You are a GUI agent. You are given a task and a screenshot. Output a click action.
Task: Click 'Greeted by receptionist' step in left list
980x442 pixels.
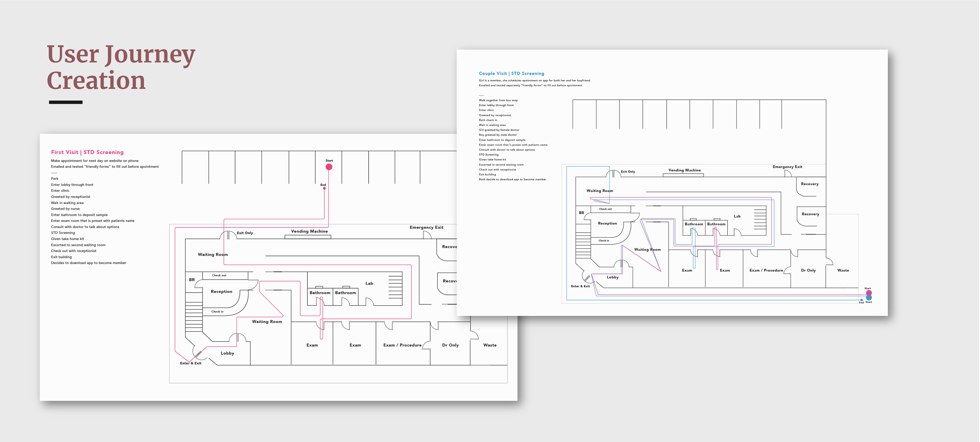[x=71, y=197]
